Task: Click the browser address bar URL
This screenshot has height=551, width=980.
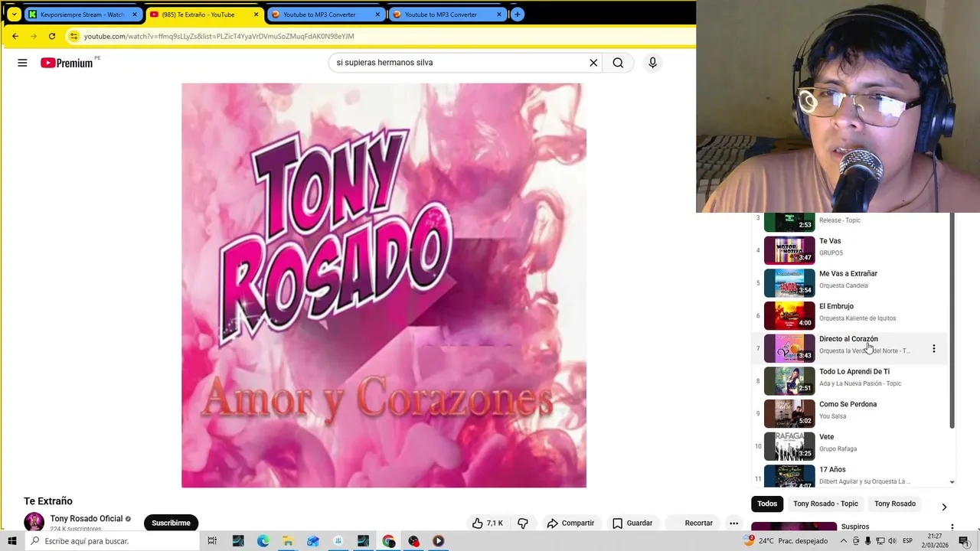Action: (219, 36)
